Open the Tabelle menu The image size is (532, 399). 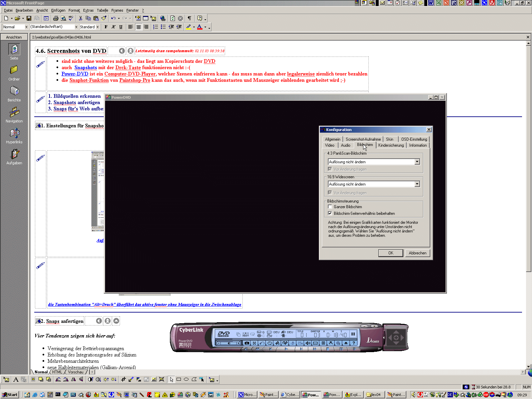click(x=102, y=10)
